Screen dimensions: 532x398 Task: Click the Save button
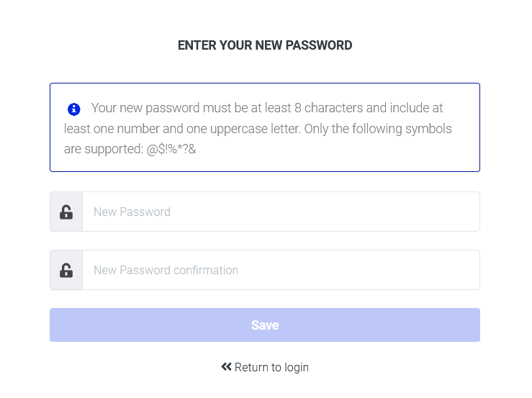click(265, 325)
